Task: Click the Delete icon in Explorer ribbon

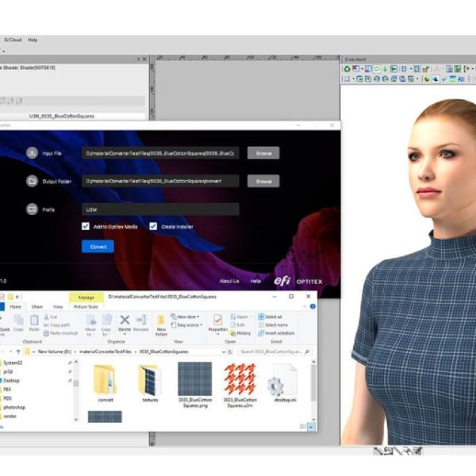Action: pyautogui.click(x=125, y=321)
